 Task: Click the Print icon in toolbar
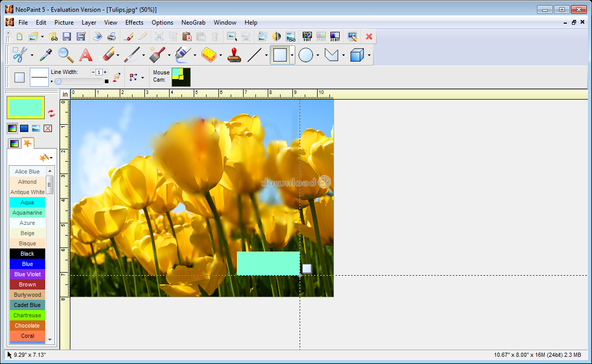[112, 36]
